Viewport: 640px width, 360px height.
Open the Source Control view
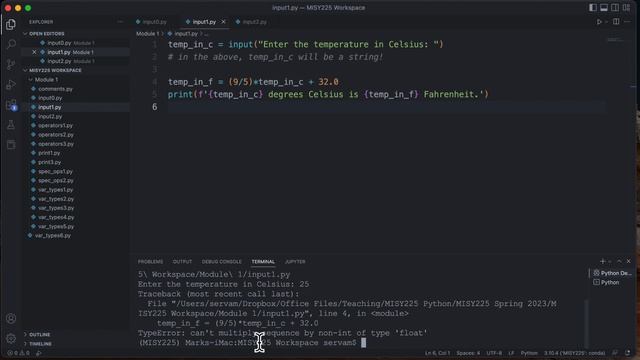tap(11, 64)
